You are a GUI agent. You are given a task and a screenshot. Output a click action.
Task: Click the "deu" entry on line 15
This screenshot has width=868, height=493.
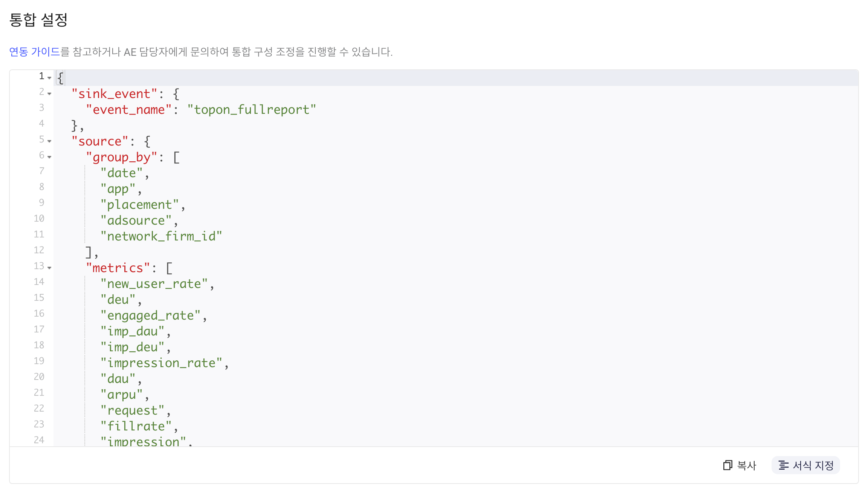118,300
